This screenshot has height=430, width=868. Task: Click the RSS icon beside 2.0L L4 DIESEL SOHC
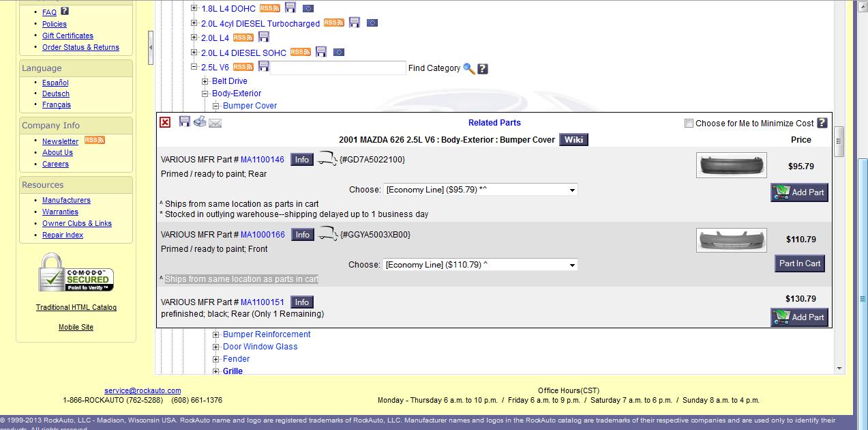click(x=301, y=52)
